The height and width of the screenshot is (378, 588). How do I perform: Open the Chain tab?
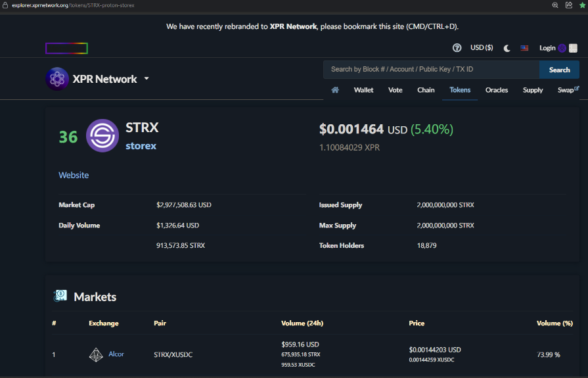pos(426,90)
